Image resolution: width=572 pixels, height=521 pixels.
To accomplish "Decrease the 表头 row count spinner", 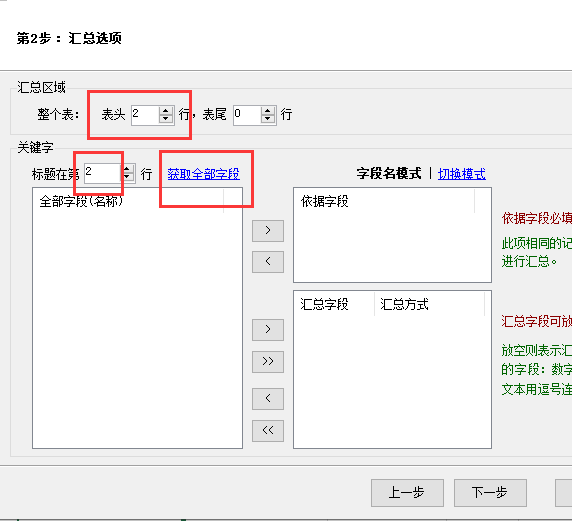I will pos(166,119).
